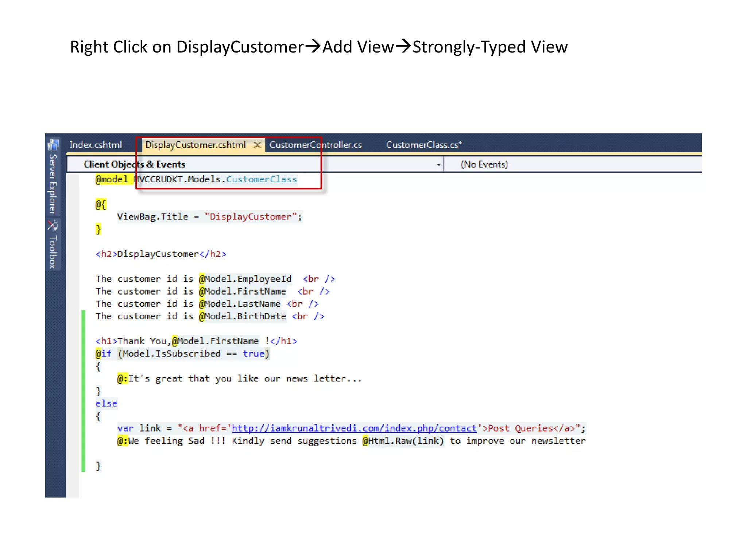
Task: Click the iamkrunaltrivedi.com contact URL link
Action: pos(354,428)
